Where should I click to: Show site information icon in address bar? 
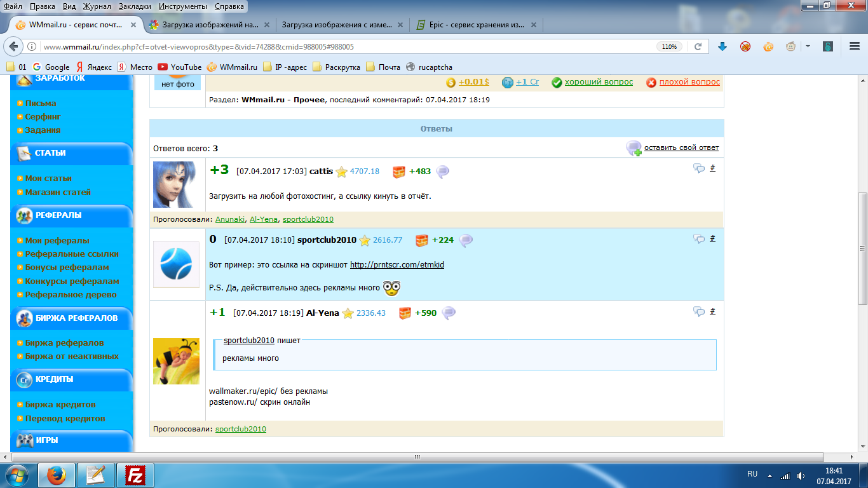click(32, 46)
